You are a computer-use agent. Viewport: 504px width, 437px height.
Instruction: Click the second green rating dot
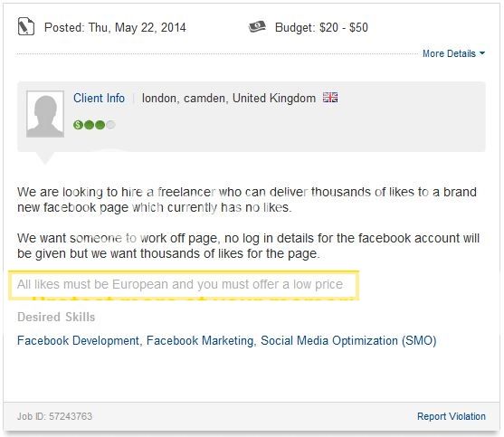coord(89,125)
